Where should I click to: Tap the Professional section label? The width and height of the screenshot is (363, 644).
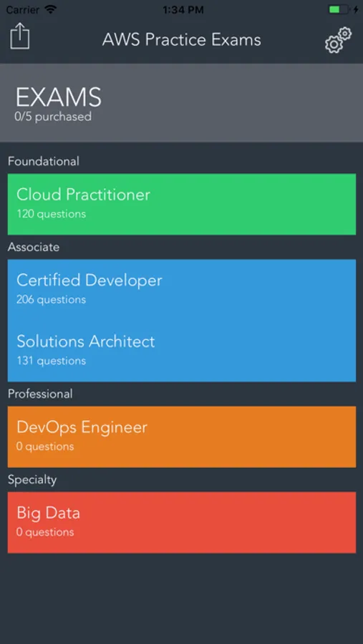click(x=40, y=394)
